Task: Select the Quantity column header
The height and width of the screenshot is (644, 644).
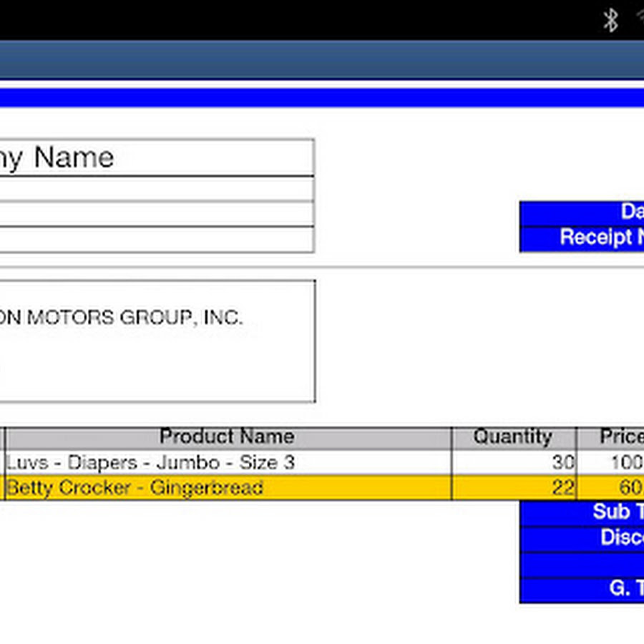Action: click(x=514, y=438)
